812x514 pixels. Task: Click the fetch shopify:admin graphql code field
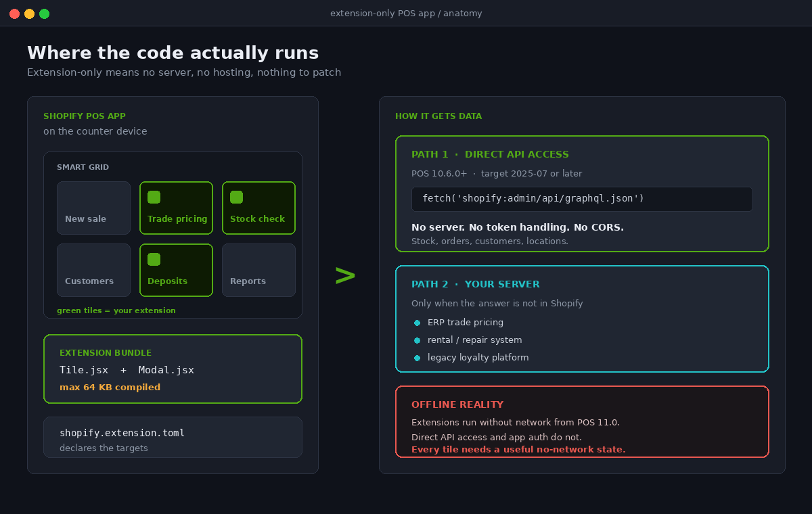coord(582,199)
